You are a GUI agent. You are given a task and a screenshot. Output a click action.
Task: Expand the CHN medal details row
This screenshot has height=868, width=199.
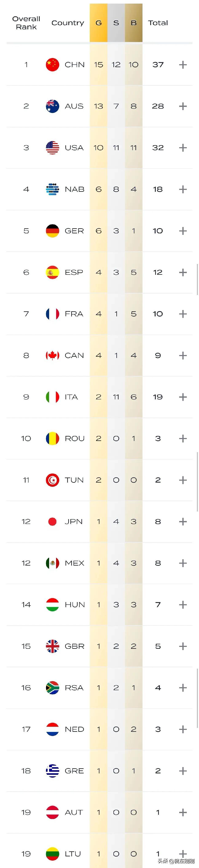tap(183, 65)
